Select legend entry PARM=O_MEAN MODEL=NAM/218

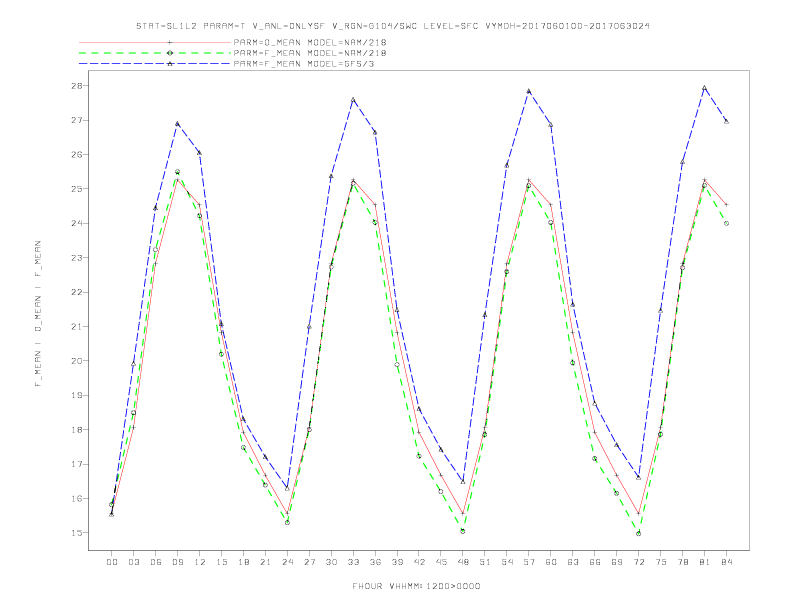point(310,42)
